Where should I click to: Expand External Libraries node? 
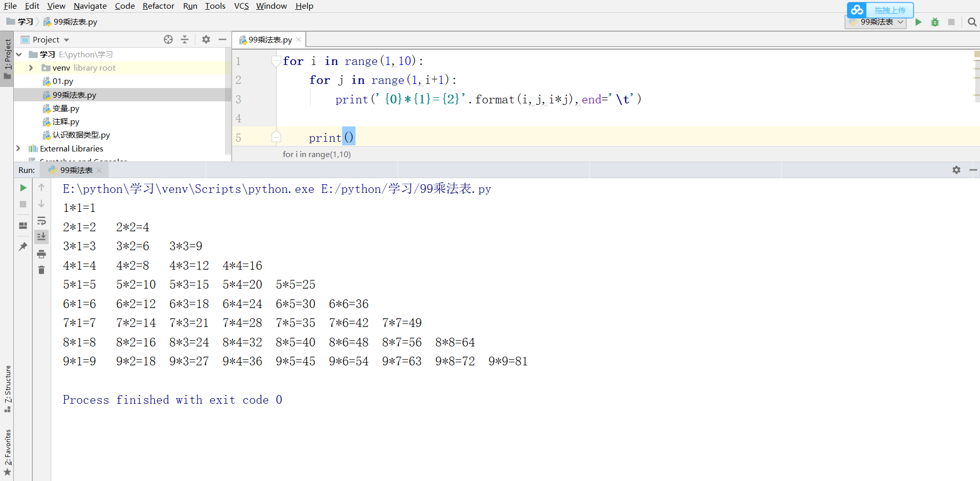pos(18,148)
